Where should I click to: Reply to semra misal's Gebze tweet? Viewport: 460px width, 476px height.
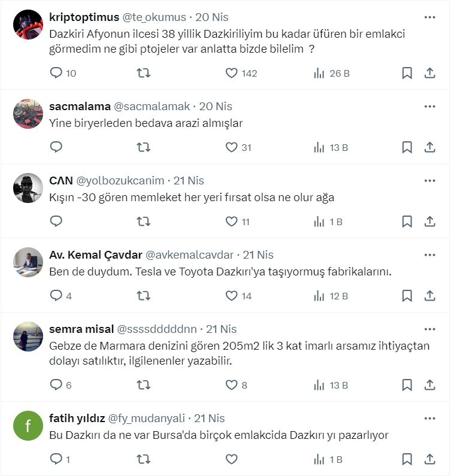pyautogui.click(x=56, y=385)
